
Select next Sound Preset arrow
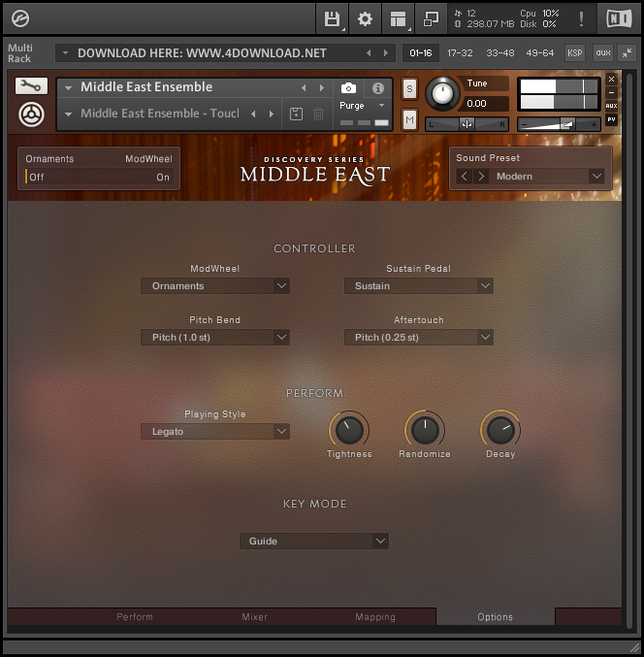[x=481, y=177]
